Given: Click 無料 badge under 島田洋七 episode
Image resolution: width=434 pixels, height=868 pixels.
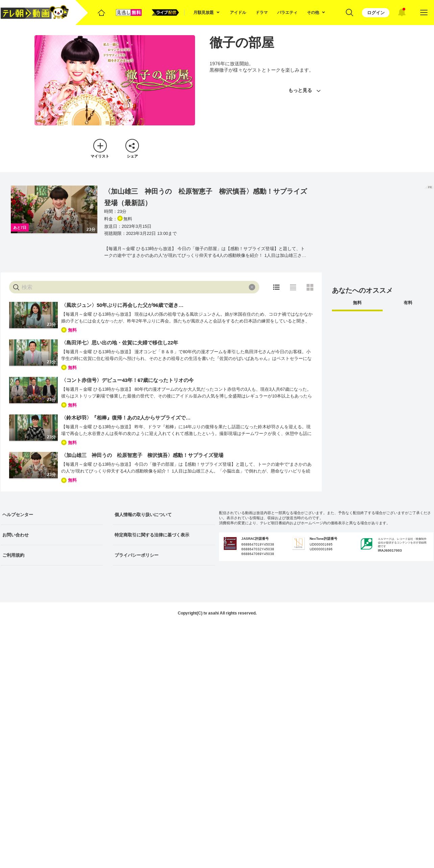Looking at the screenshot, I should pos(69,367).
